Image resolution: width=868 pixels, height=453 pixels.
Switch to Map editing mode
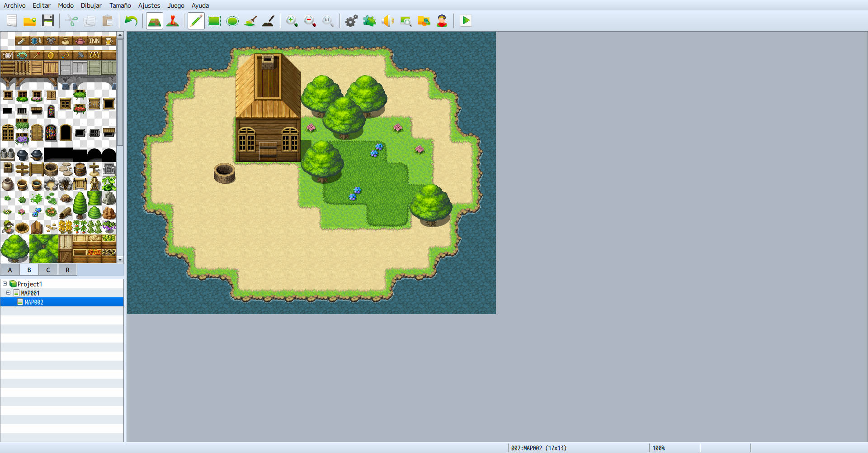(x=155, y=21)
